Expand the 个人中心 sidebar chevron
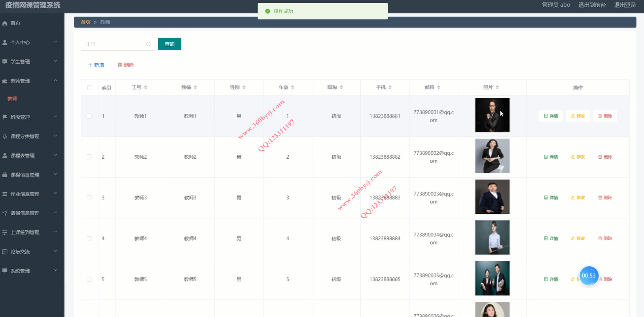 pos(55,42)
